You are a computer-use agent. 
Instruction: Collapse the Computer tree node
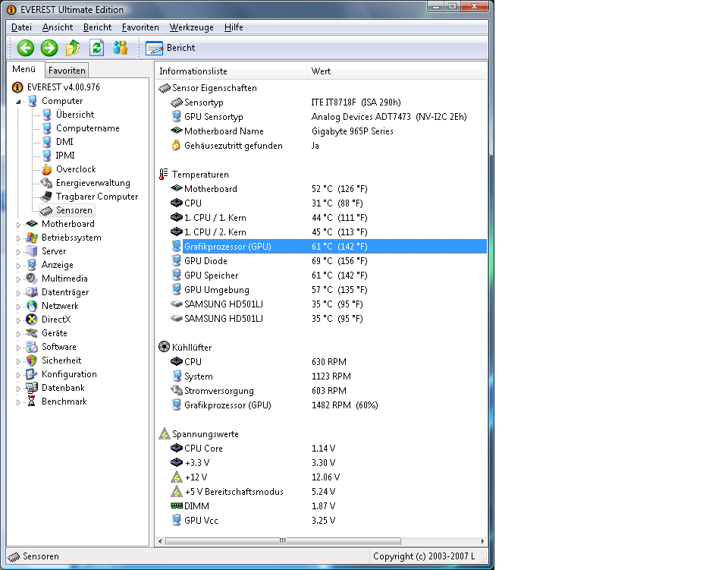tap(18, 102)
